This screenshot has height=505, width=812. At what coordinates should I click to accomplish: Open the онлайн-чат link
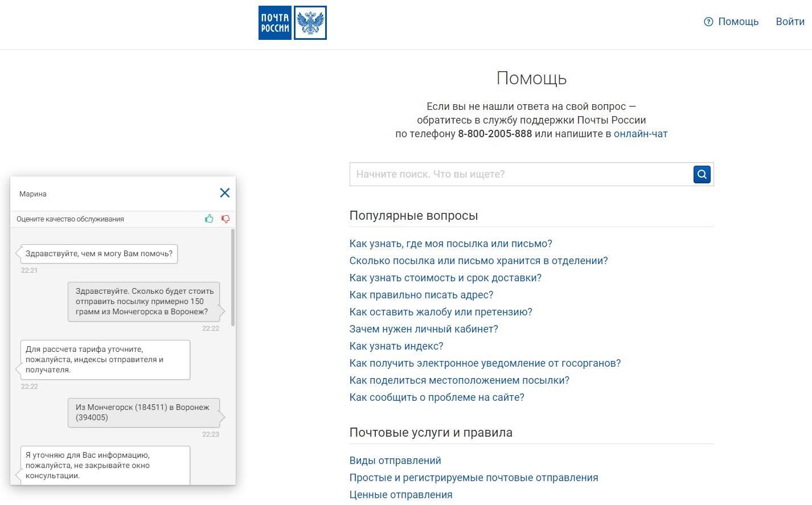point(641,134)
